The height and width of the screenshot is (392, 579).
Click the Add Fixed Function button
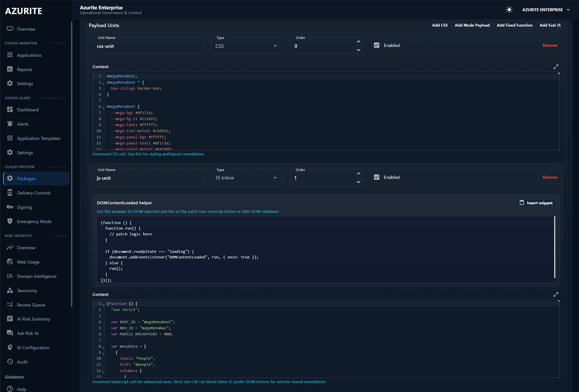[x=514, y=25]
